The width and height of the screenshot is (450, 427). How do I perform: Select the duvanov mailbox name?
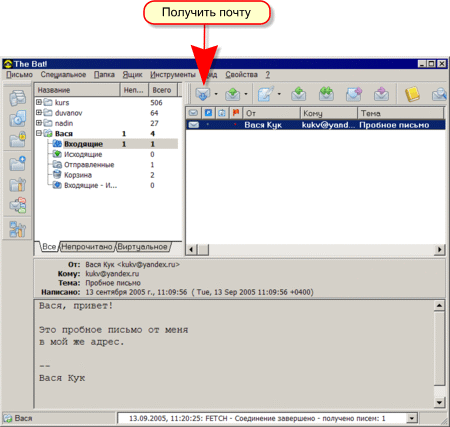(68, 113)
